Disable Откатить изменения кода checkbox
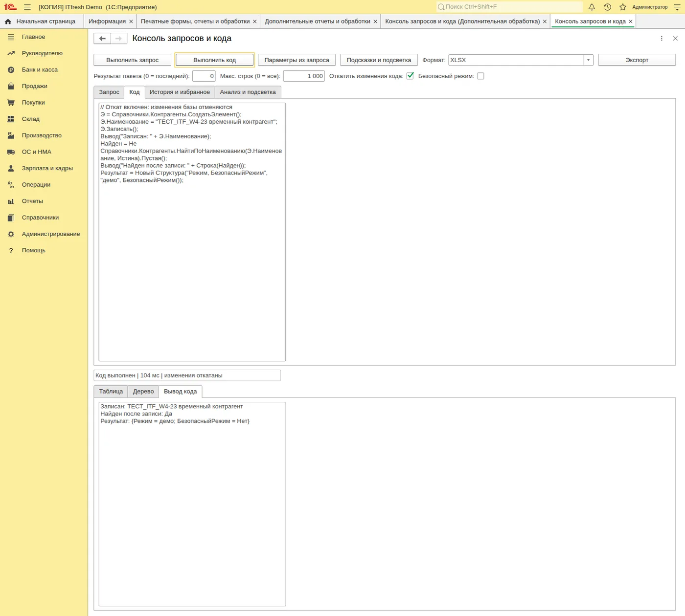The image size is (685, 616). [410, 76]
